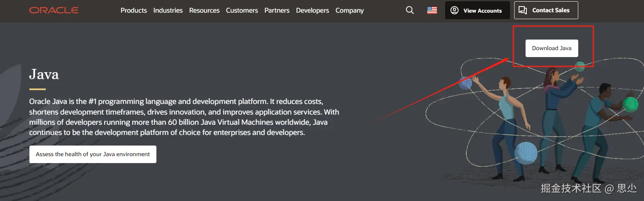This screenshot has width=644, height=201.
Task: Select the Customers menu item
Action: click(242, 10)
